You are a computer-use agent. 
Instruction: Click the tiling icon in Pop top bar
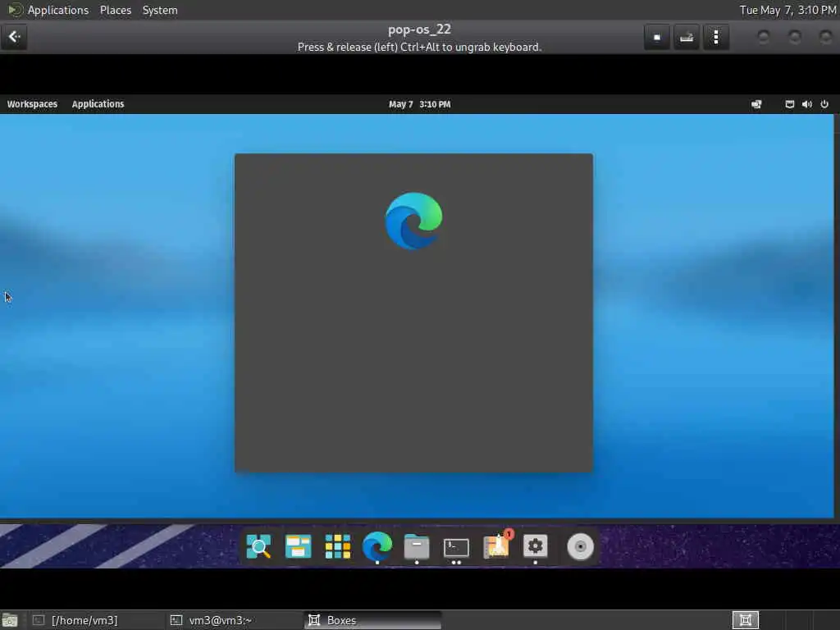point(756,104)
